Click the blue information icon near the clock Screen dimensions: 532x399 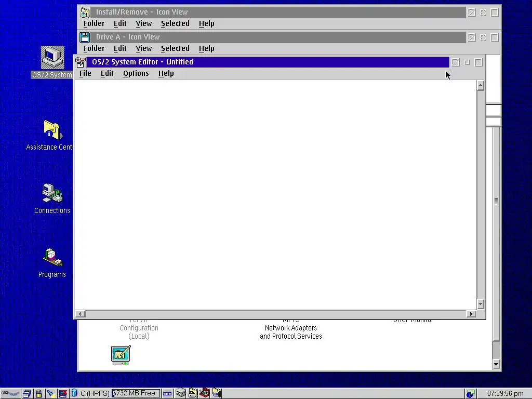click(470, 394)
